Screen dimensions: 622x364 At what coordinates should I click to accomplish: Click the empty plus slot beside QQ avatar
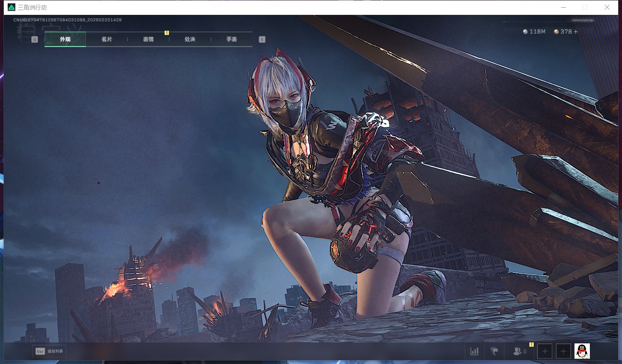coord(563,352)
